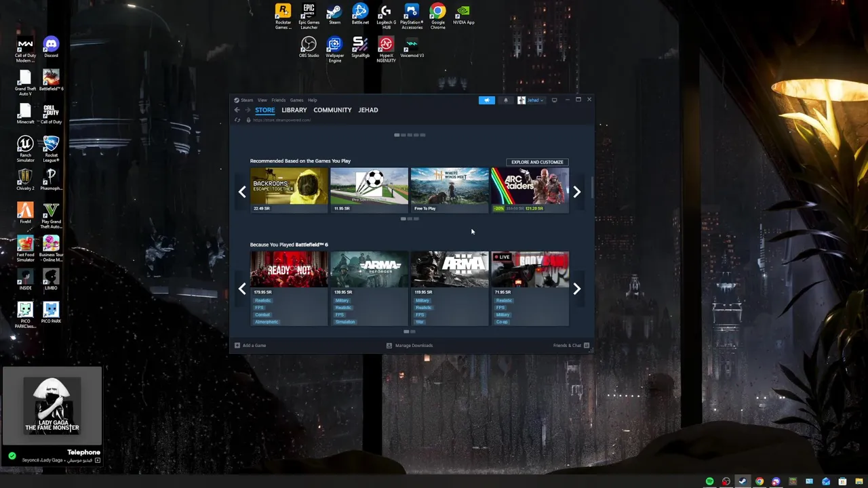The image size is (868, 488).
Task: Show previous Battlefield 6 related games
Action: coord(242,289)
